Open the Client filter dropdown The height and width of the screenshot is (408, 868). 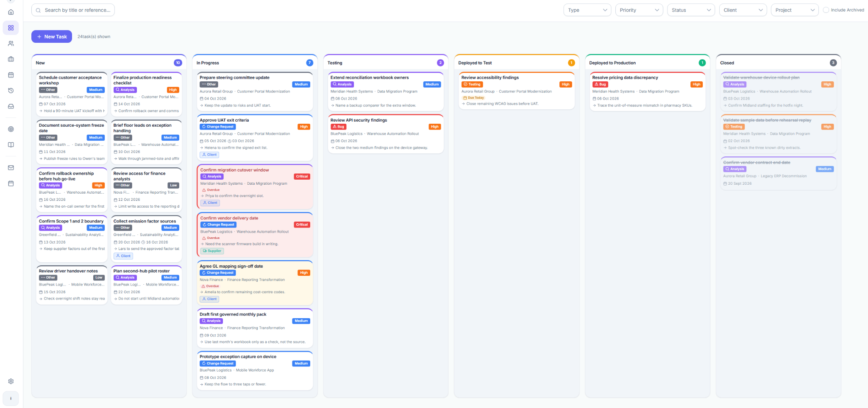click(743, 10)
